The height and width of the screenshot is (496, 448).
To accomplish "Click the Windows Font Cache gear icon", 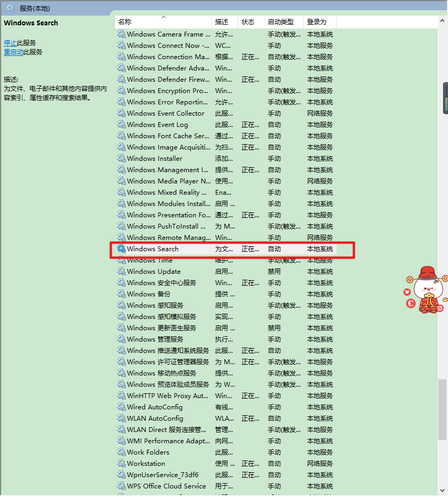I will [121, 136].
